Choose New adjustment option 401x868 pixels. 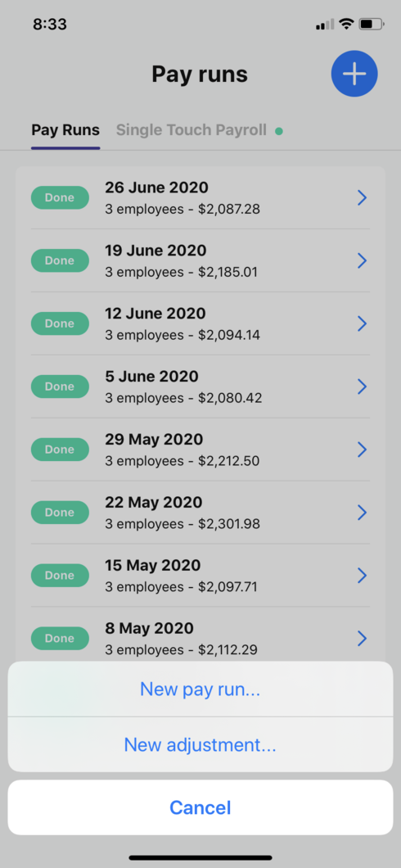(x=200, y=744)
